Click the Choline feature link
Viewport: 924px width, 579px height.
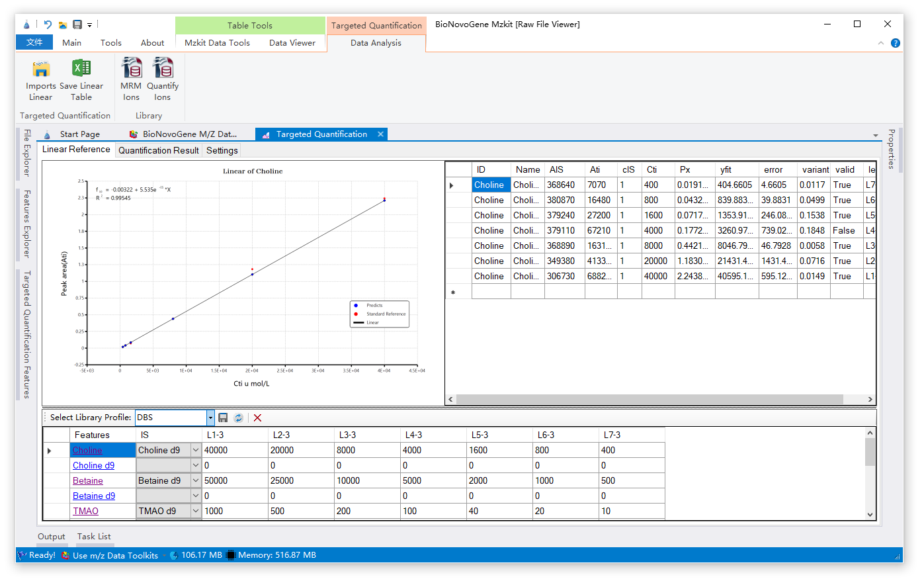point(87,450)
